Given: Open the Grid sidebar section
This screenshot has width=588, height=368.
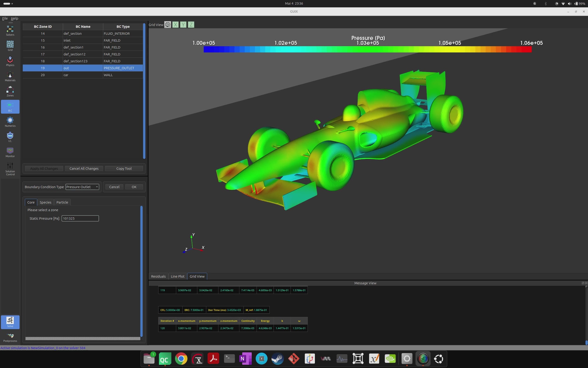Looking at the screenshot, I should point(10,45).
